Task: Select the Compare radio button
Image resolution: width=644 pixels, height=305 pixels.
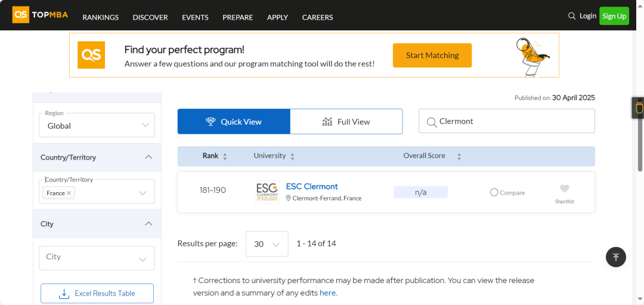Action: 494,192
